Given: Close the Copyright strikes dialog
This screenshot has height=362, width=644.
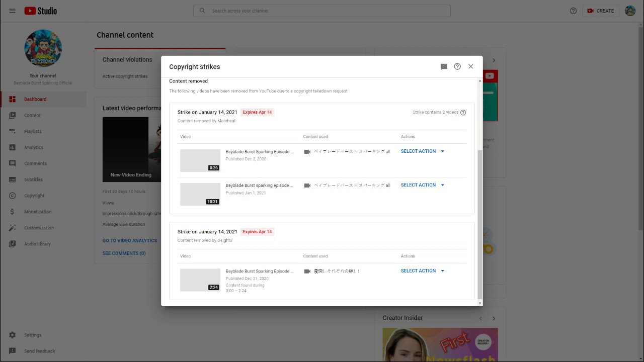Looking at the screenshot, I should 471,66.
